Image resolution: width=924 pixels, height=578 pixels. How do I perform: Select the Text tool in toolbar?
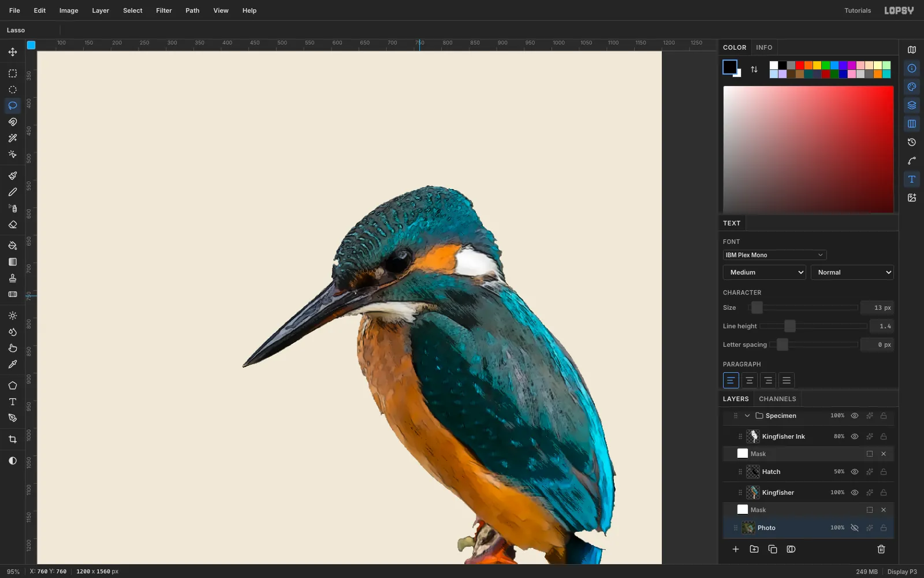[x=13, y=402]
